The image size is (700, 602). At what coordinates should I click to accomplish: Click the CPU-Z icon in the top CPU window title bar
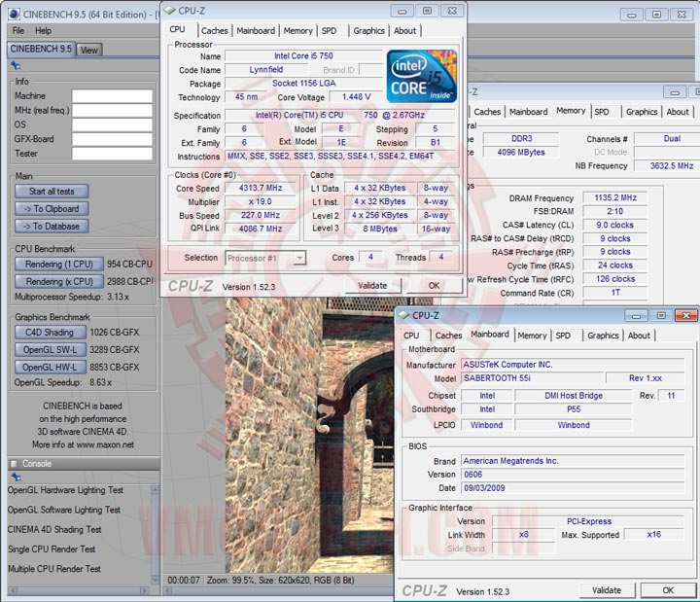(170, 11)
